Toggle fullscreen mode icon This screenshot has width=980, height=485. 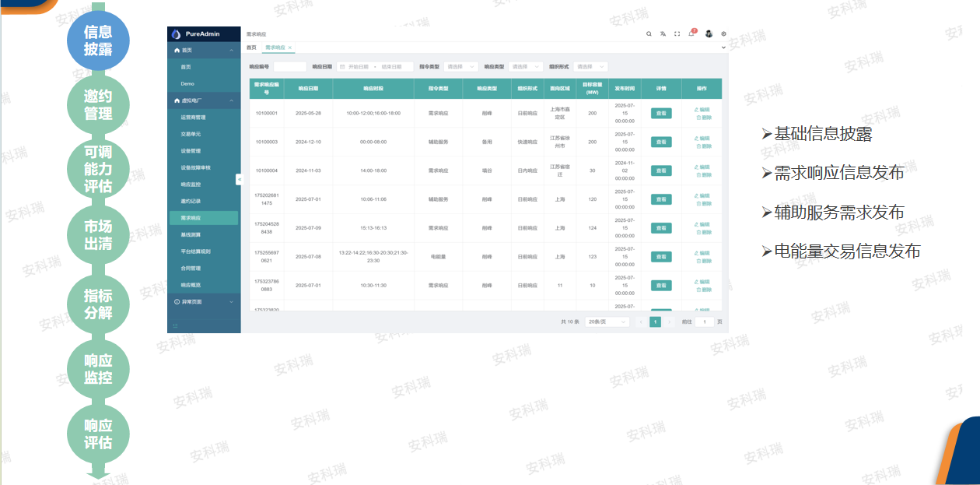[x=677, y=34]
